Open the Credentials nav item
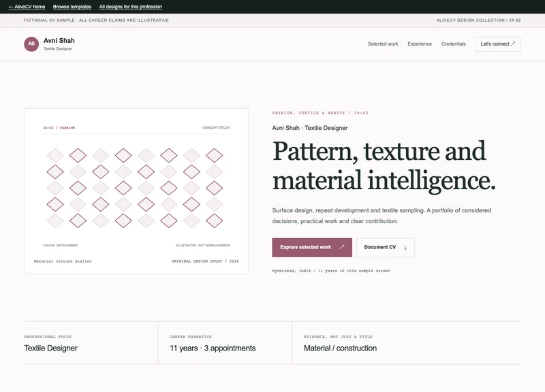This screenshot has height=392, width=545. point(453,44)
